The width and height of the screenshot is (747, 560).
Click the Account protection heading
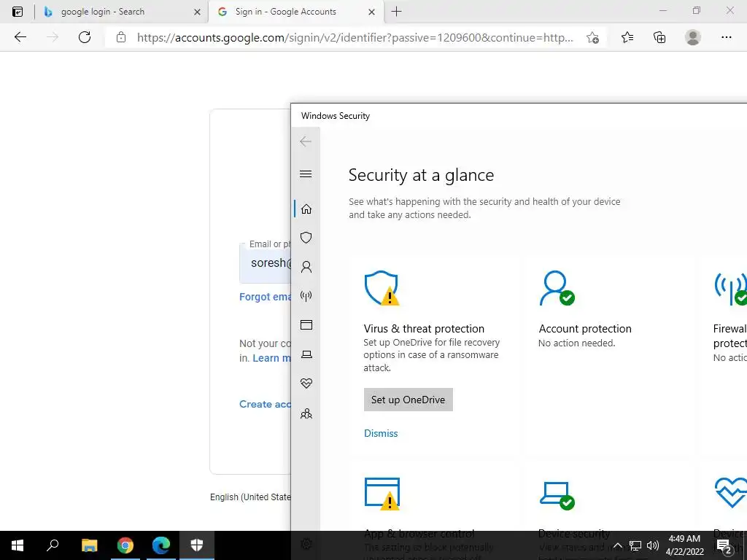(585, 329)
